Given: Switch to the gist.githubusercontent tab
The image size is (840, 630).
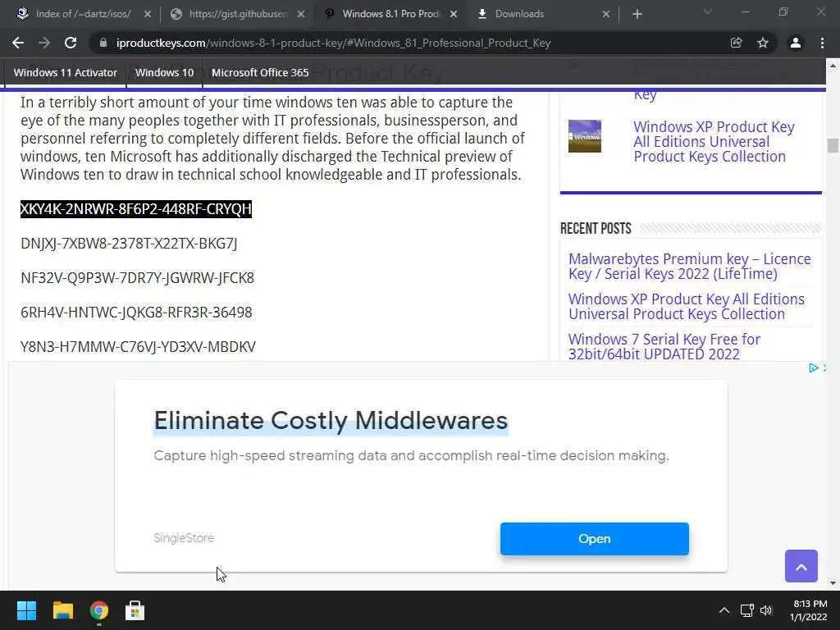Looking at the screenshot, I should tap(239, 14).
